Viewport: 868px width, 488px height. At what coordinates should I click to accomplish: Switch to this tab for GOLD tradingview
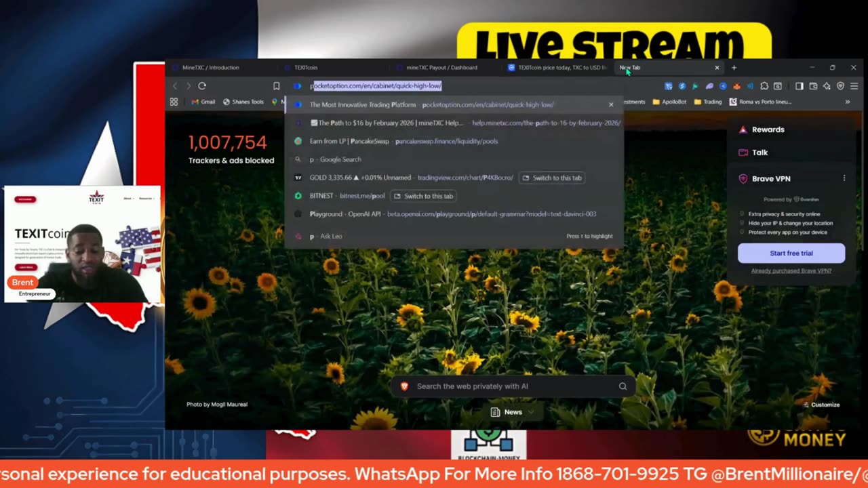click(553, 178)
